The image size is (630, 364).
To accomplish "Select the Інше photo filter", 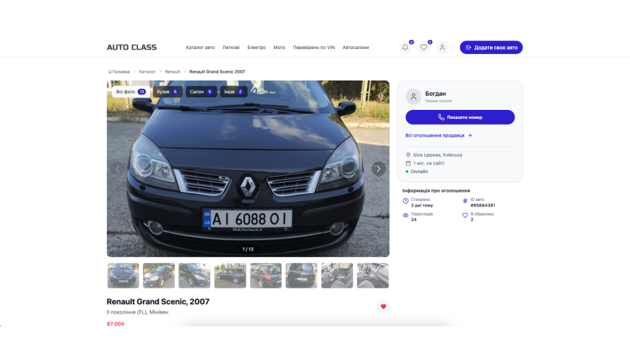I will tap(233, 92).
